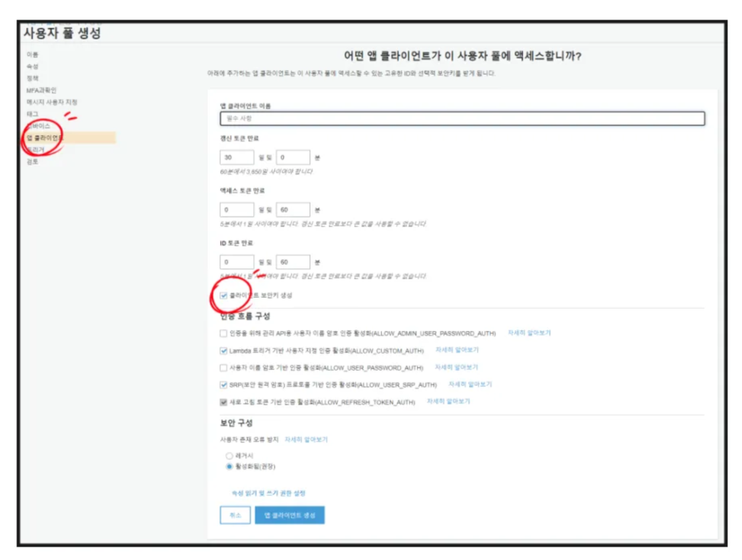742x560 pixels.
Task: Open 자세히 알아보기 link for ALLOW_USER_PASSWORD_AUTH
Action: pos(456,367)
